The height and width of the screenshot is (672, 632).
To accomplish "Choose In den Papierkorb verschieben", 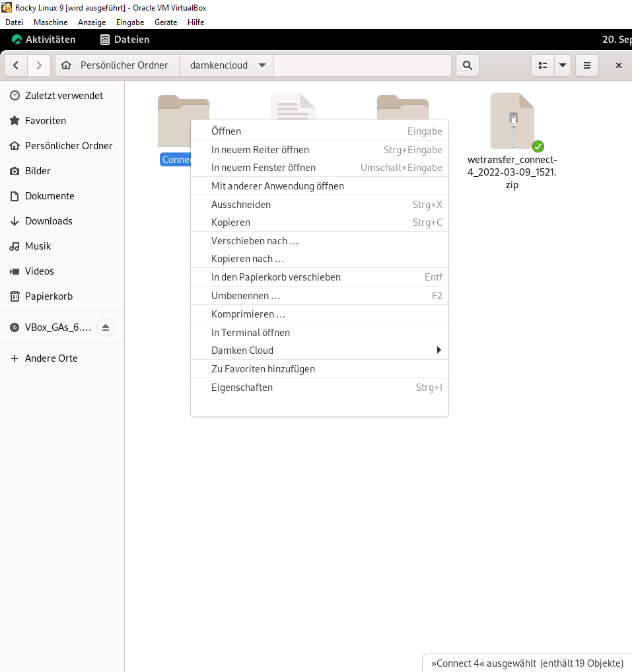I will tap(320, 277).
